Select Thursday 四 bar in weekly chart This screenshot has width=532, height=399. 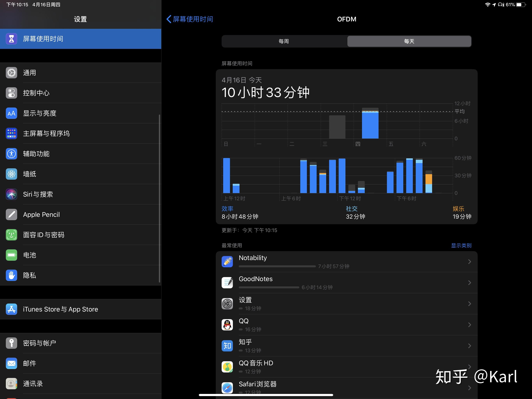click(370, 123)
